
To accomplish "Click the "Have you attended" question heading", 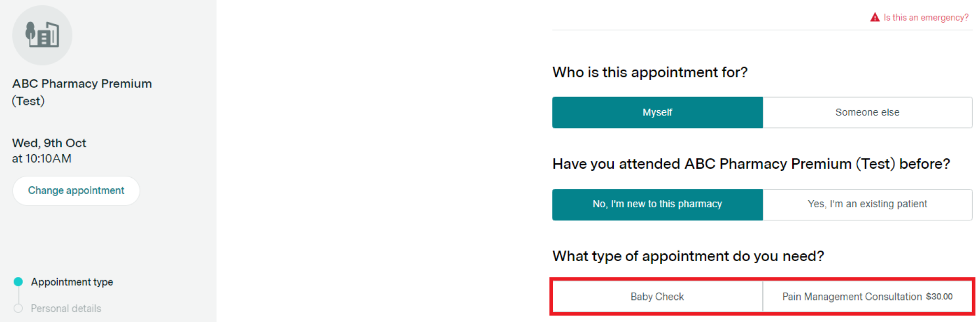I will (751, 164).
